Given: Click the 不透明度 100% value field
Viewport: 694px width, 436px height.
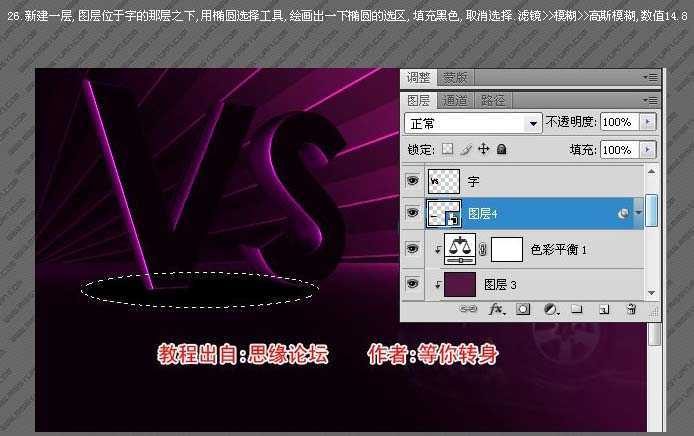Looking at the screenshot, I should click(x=619, y=122).
